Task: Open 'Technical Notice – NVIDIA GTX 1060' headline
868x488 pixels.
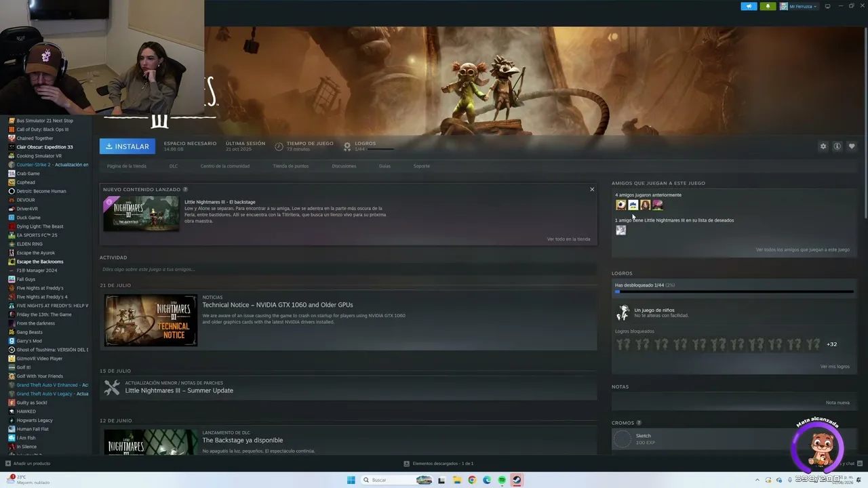Action: 277,305
